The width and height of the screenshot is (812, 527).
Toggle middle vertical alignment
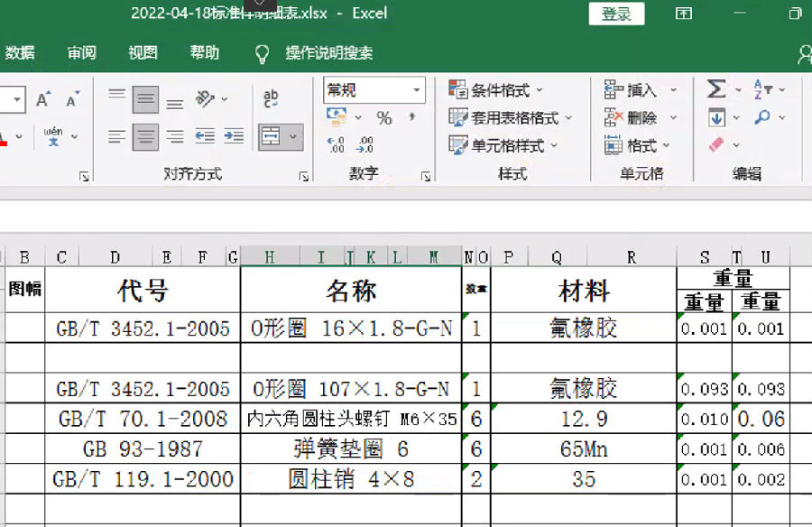click(145, 99)
